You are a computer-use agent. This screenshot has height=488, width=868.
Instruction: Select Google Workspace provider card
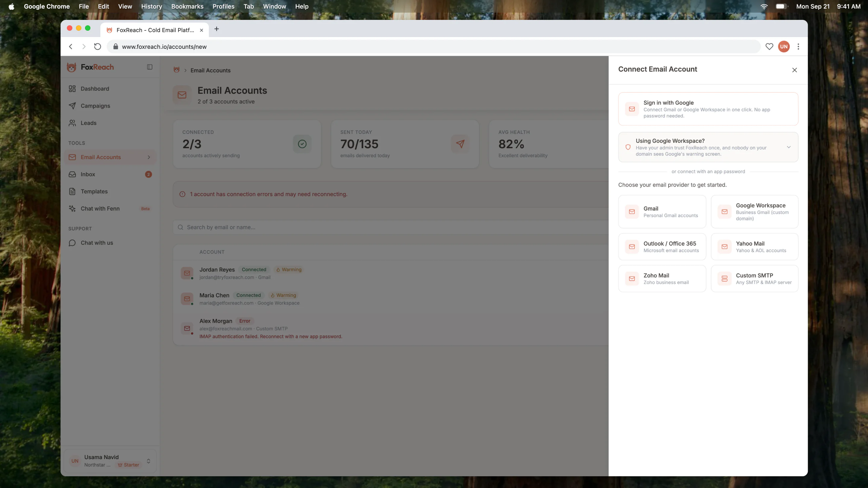[754, 212]
